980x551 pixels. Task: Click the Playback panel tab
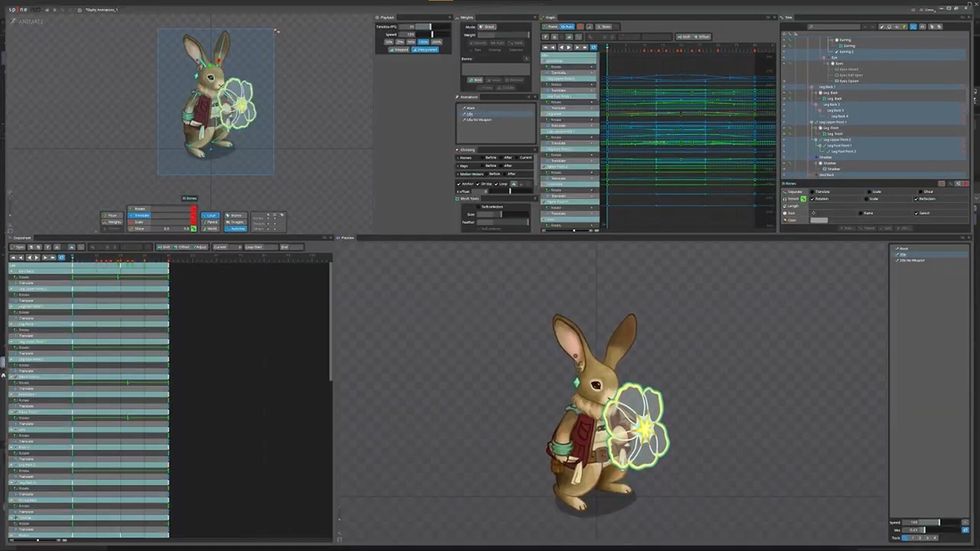coord(386,17)
